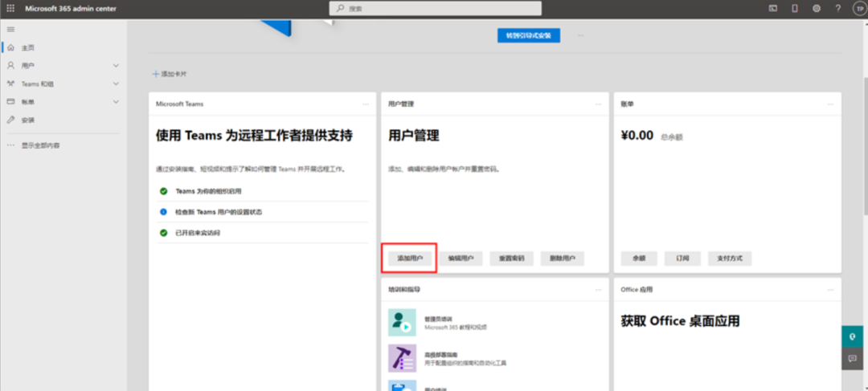Screen dimensions: 868x391
Task: Expand the Teams 和组 navigation chevron
Action: [x=116, y=84]
